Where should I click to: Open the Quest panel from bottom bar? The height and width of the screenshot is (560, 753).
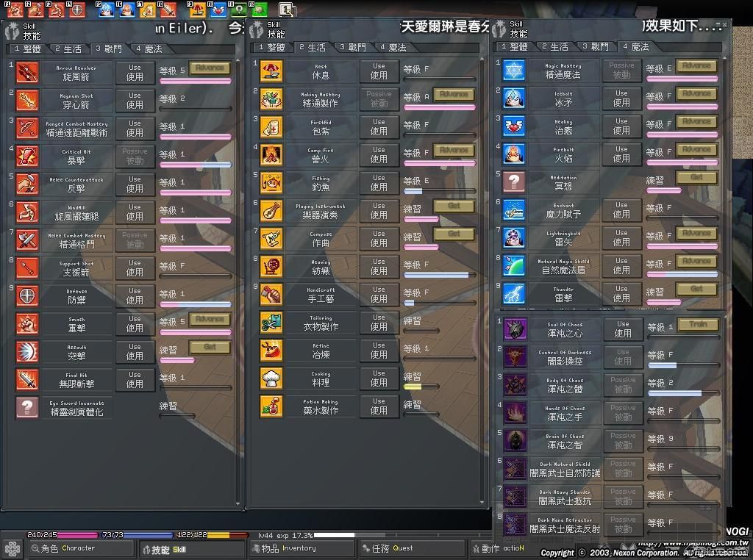click(x=413, y=548)
